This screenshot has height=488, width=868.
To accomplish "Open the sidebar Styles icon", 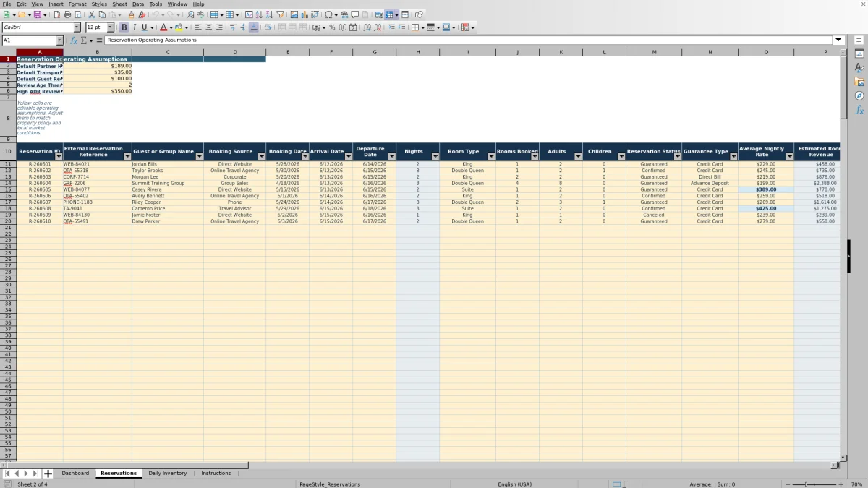I will [859, 67].
